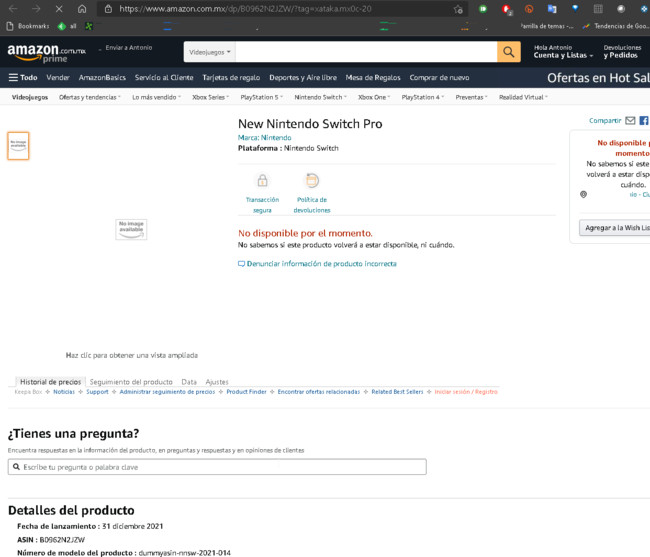Open Vender in navigation bar

pyautogui.click(x=58, y=77)
